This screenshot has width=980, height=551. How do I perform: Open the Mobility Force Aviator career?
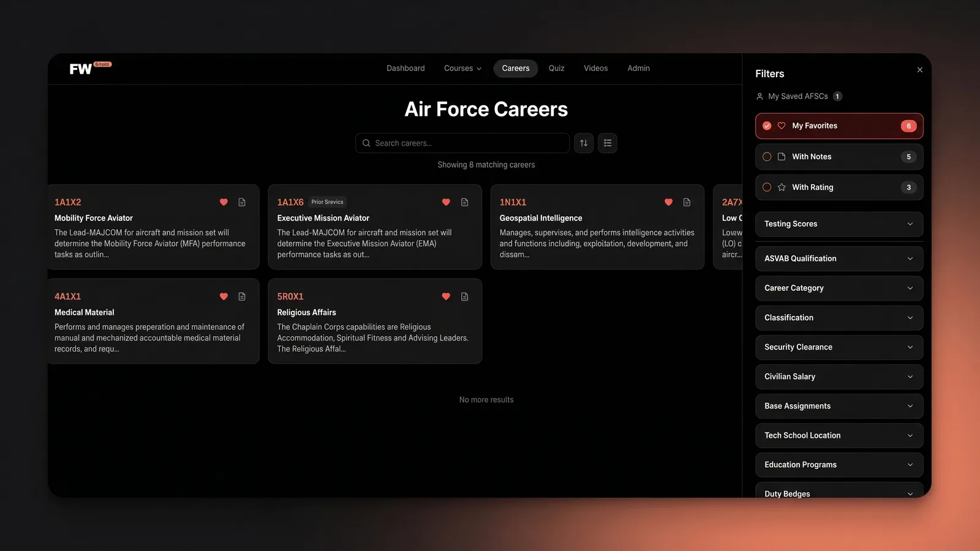[93, 218]
